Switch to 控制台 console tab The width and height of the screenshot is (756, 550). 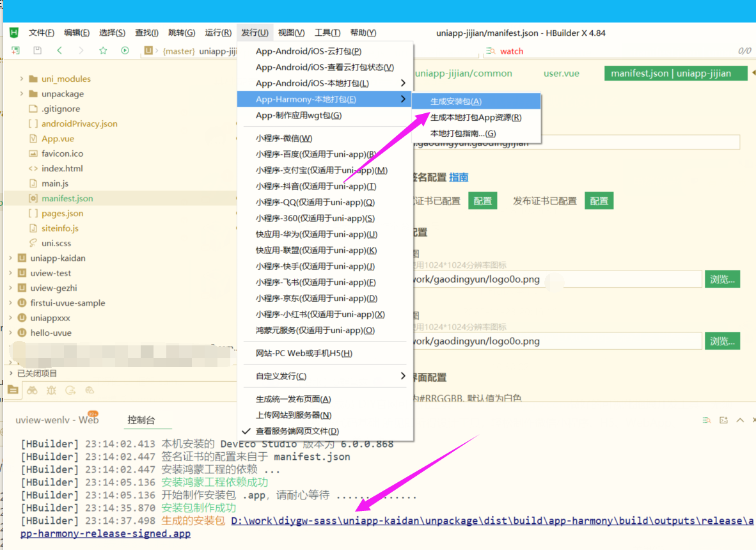tap(141, 420)
